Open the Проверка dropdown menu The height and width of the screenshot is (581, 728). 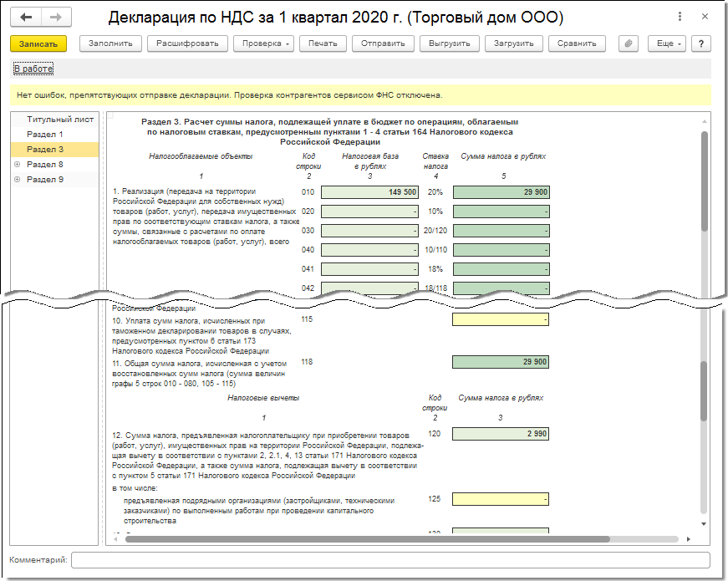265,43
